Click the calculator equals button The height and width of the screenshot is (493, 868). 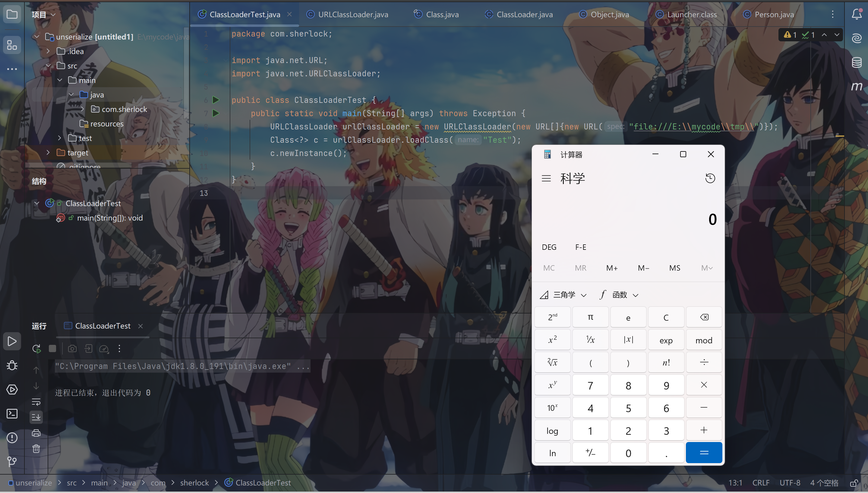(704, 452)
